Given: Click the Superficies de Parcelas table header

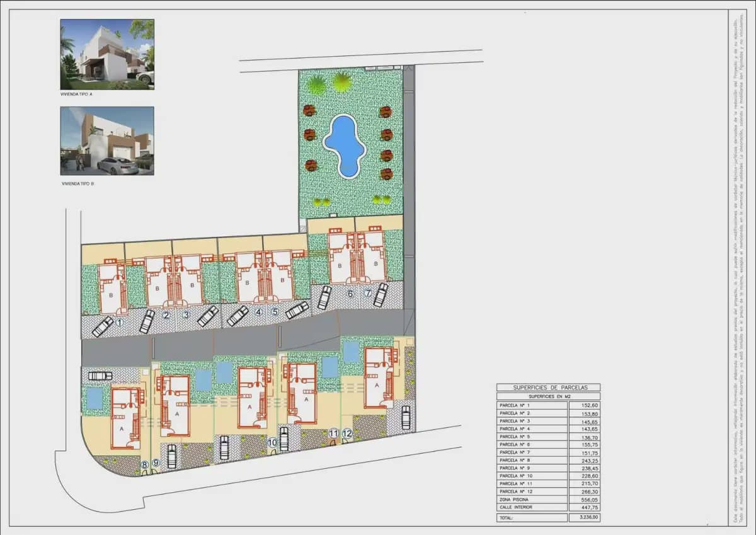Looking at the screenshot, I should 548,388.
